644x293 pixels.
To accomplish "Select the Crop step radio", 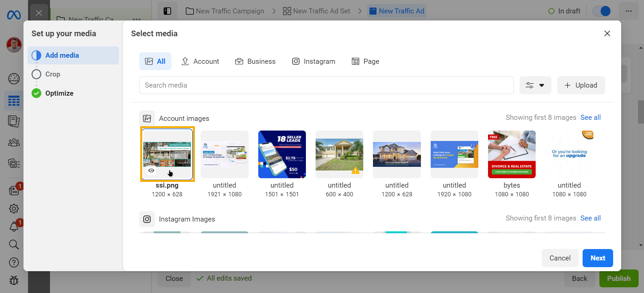I will point(36,74).
